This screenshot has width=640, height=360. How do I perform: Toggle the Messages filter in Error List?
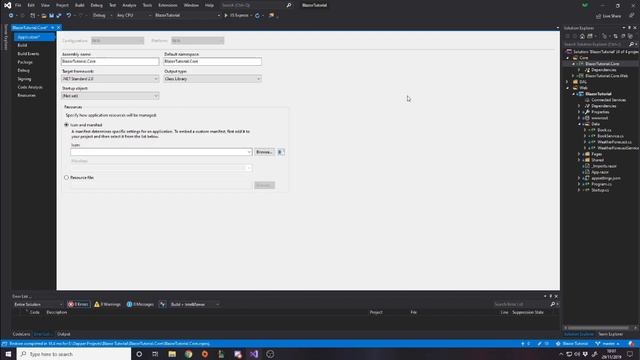pyautogui.click(x=140, y=304)
